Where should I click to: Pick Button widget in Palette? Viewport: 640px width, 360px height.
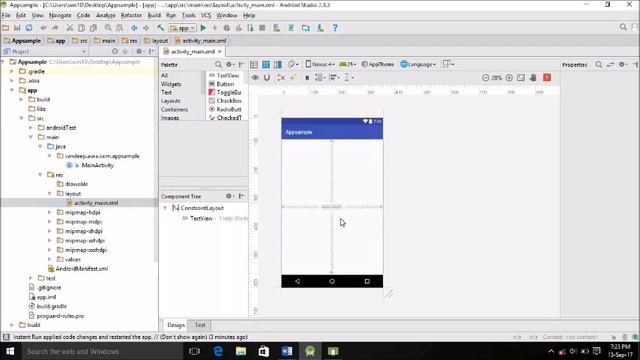(225, 84)
